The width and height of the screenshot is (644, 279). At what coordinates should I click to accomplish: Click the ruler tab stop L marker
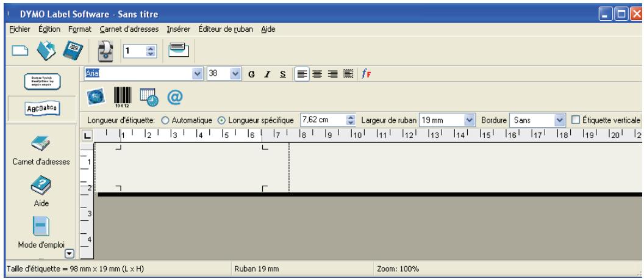pyautogui.click(x=87, y=136)
